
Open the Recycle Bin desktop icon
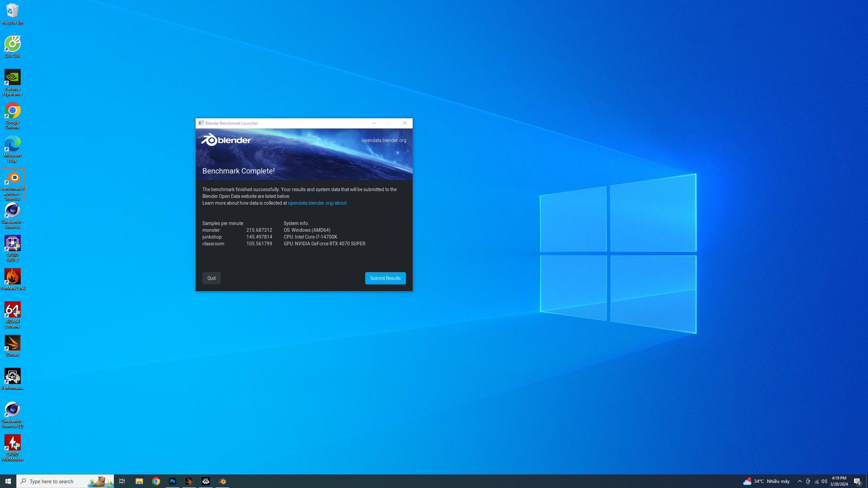(13, 14)
